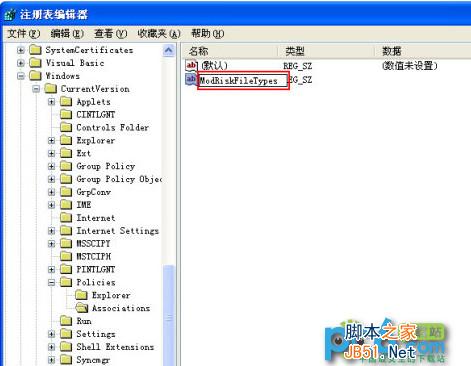
Task: Click the Run folder icon
Action: [66, 321]
